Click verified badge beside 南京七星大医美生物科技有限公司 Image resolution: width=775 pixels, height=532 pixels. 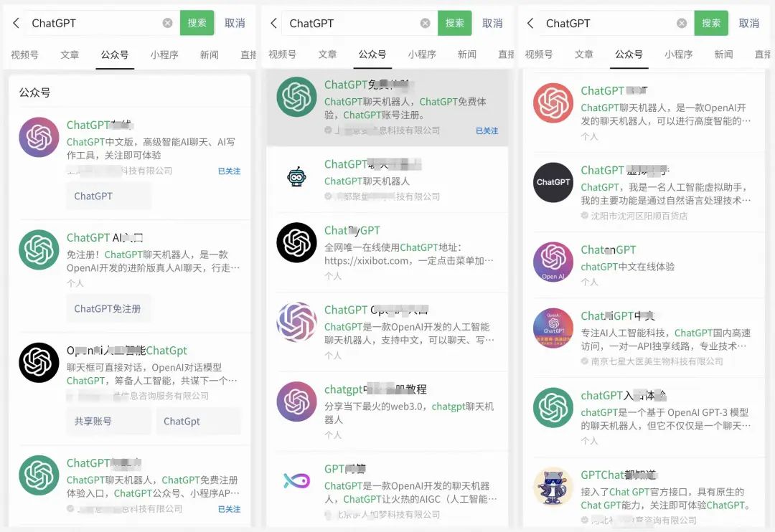(584, 361)
